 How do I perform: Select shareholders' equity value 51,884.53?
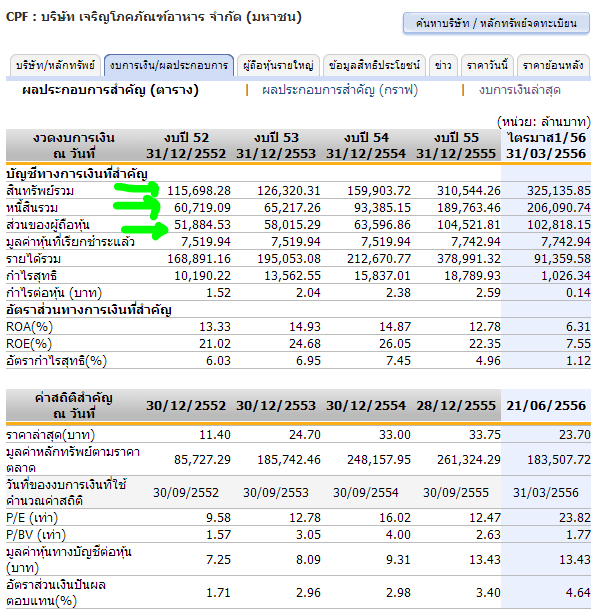click(x=202, y=225)
